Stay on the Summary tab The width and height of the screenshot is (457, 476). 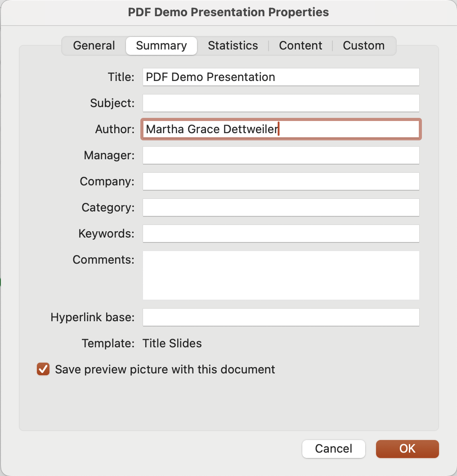[x=161, y=45]
